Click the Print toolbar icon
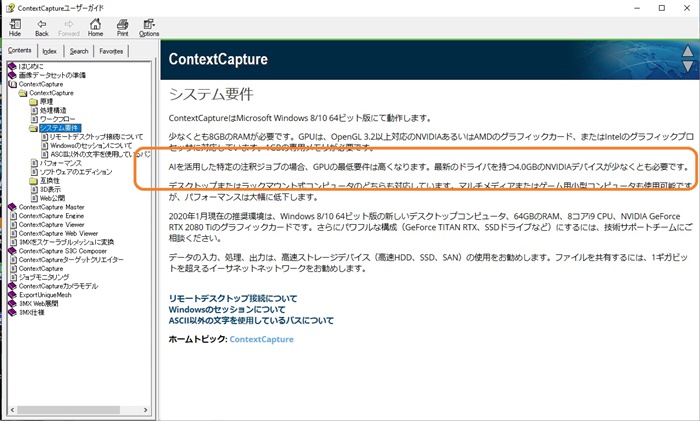This screenshot has height=421, width=700. point(122,27)
